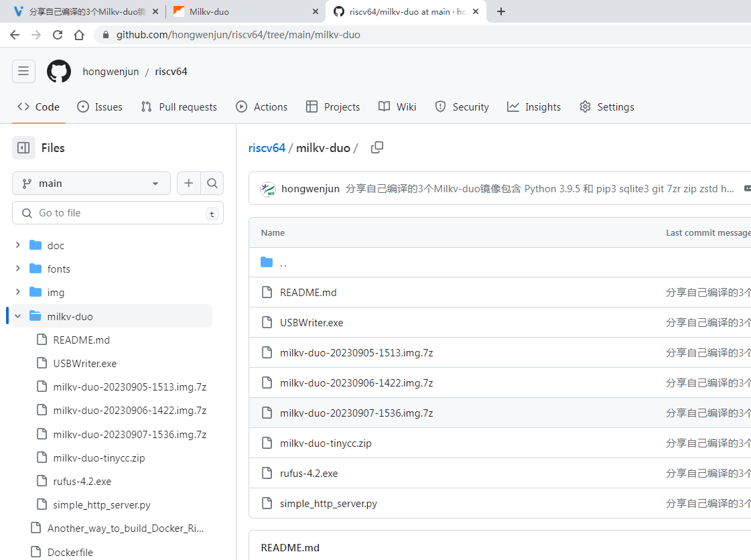Open hongwenjun user profile link in header
Viewport: 751px width, 560px height.
point(111,72)
